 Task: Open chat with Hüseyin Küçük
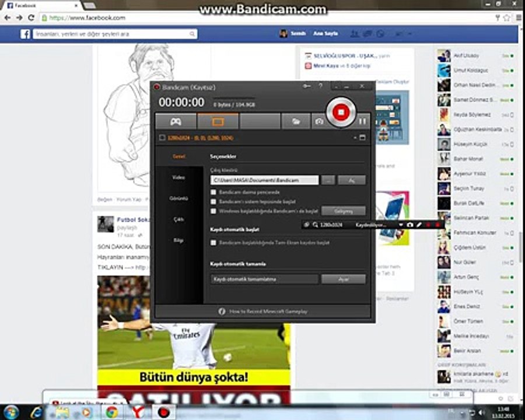[476, 144]
